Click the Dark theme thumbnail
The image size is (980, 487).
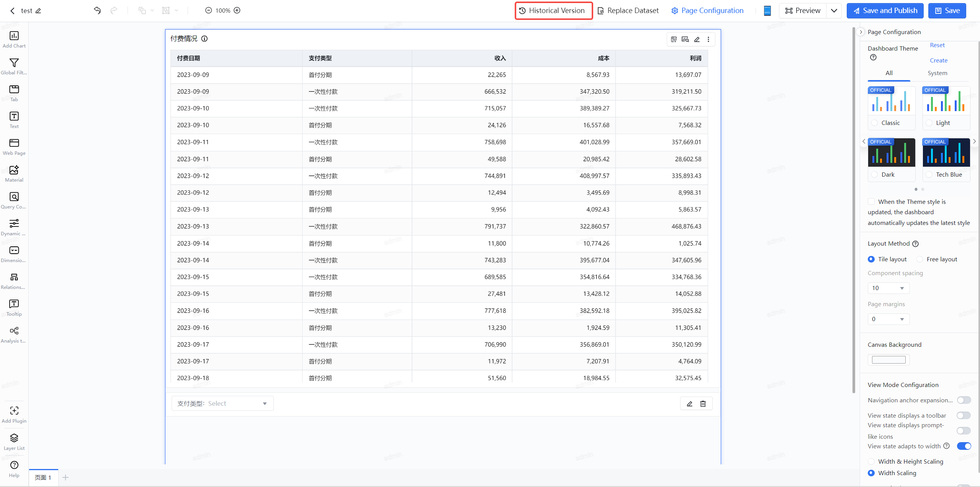(x=892, y=152)
